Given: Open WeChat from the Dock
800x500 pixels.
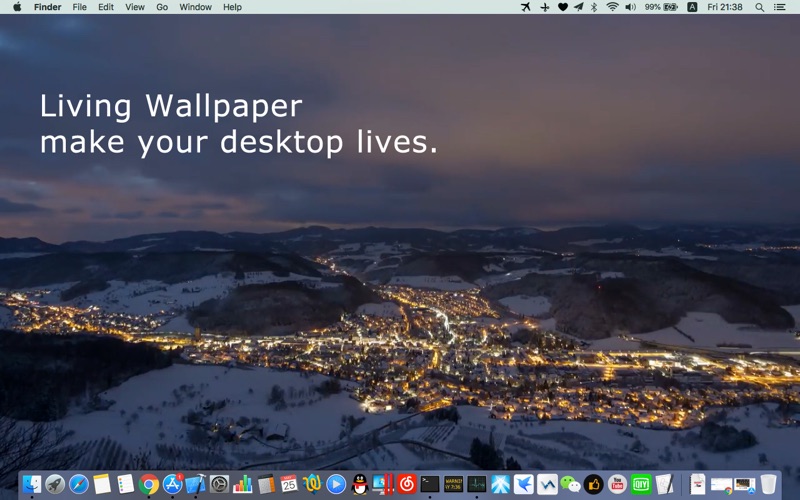Looking at the screenshot, I should pyautogui.click(x=570, y=484).
